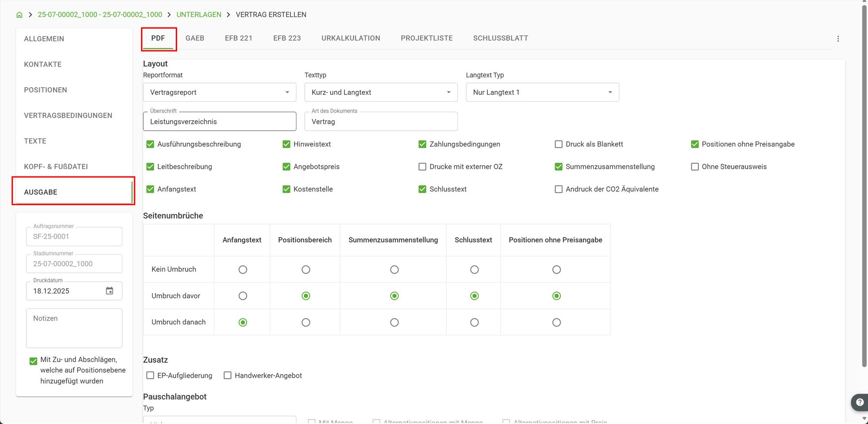Select Umbruch davor for Anfangstext

(x=243, y=296)
